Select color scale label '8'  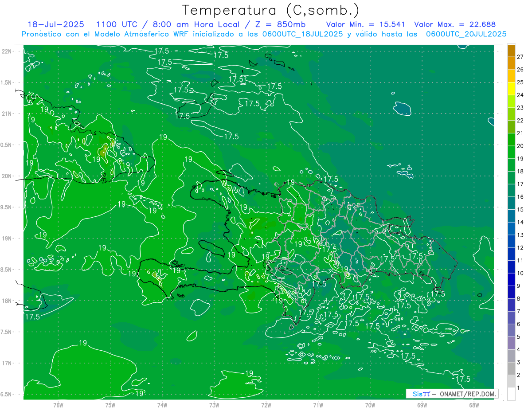tap(519, 299)
